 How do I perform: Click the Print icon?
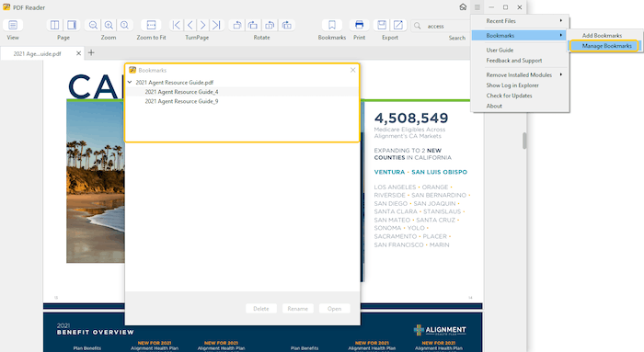point(359,25)
